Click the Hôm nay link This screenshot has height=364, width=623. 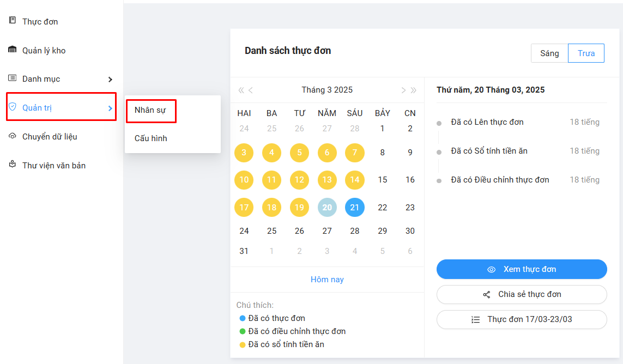pyautogui.click(x=327, y=280)
